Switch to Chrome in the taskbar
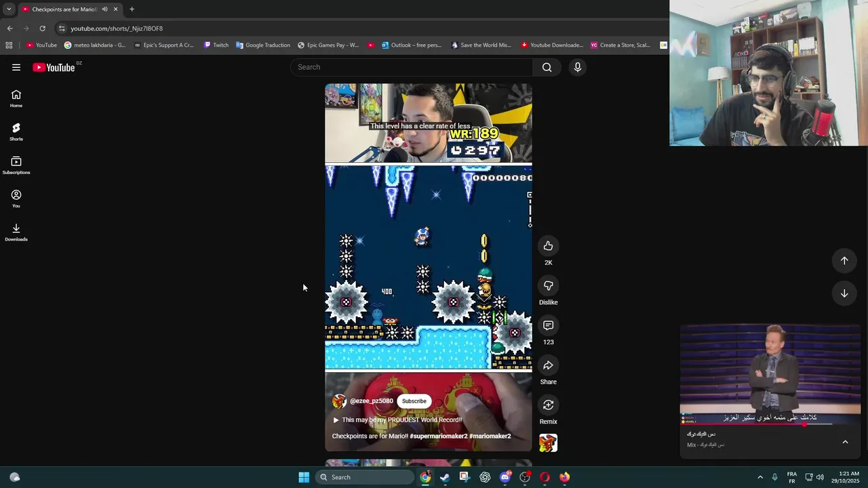 click(x=425, y=477)
